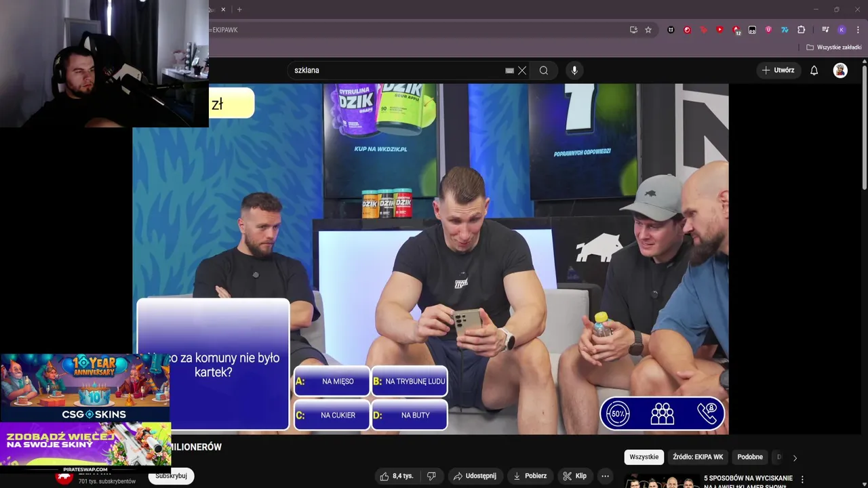Open the black cat-face extension icon
Image resolution: width=868 pixels, height=488 pixels.
[671, 30]
